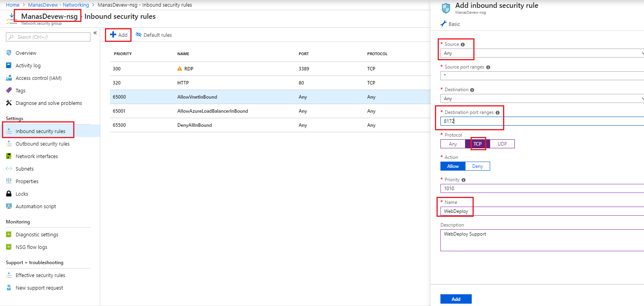Select UDP protocol option

[x=502, y=144]
